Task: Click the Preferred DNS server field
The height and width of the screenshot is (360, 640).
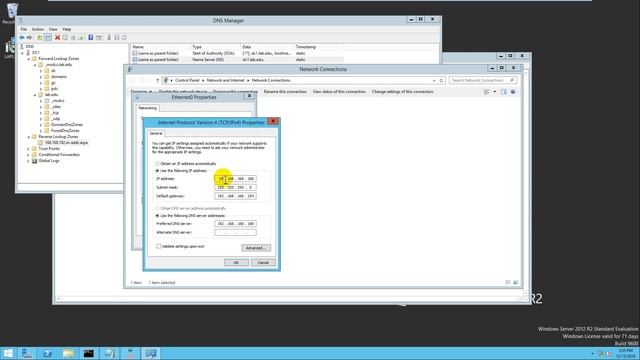Action: (236, 224)
